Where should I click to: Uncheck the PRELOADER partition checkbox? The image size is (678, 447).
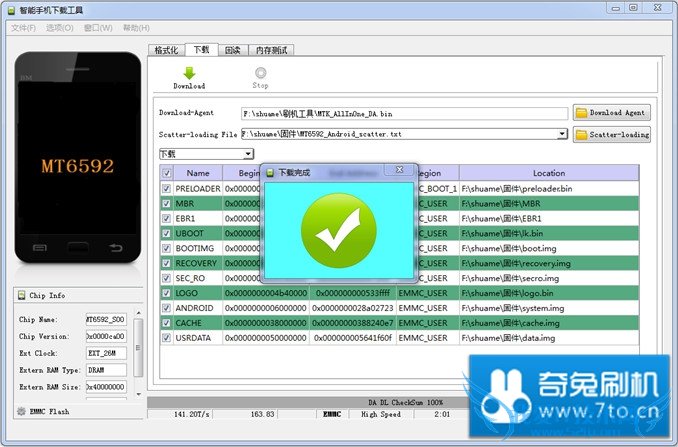[166, 188]
